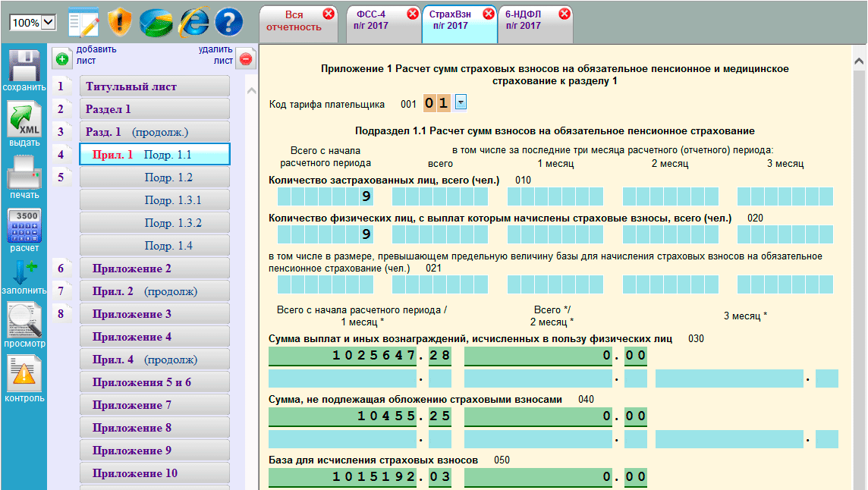Click line 010 third month field

click(785, 196)
